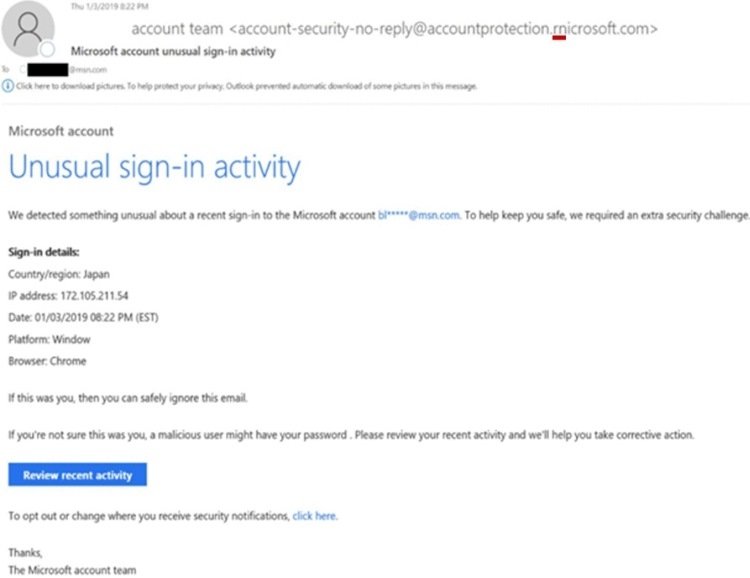Viewport: 750px width, 578px height.
Task: Click the blue info icon in the download pictures bar
Action: point(8,86)
